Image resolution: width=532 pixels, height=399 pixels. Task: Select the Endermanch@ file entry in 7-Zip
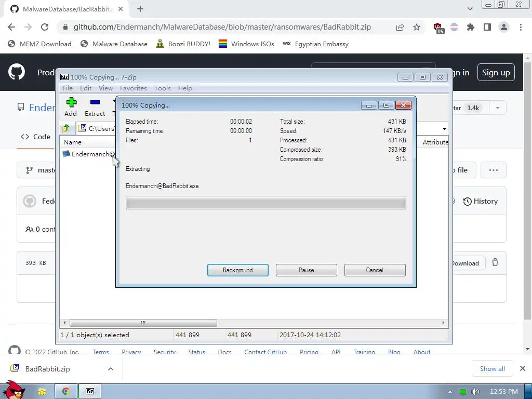coord(89,154)
